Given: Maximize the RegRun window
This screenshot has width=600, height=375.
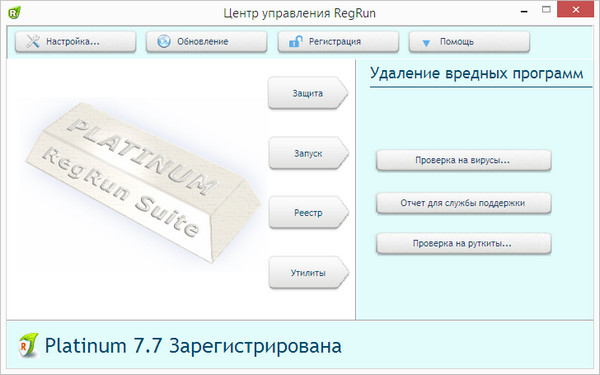Looking at the screenshot, I should (x=546, y=10).
